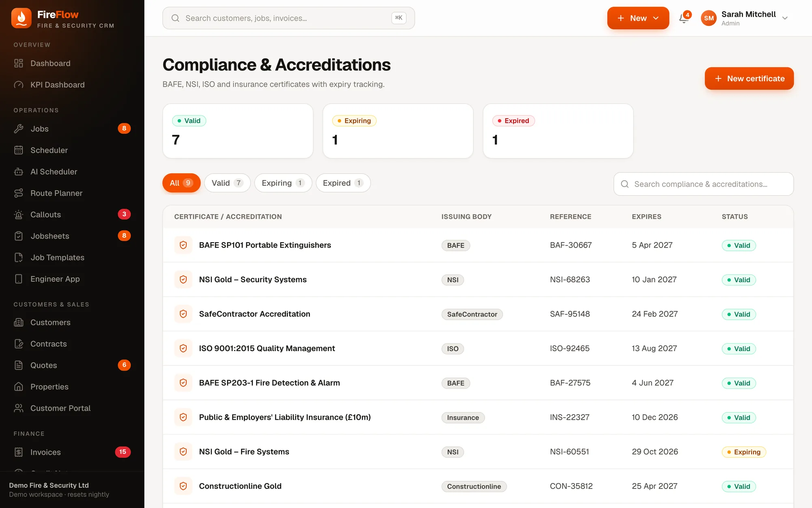Image resolution: width=812 pixels, height=508 pixels.
Task: Click shield icon for Constructionline Gold row
Action: pos(183,486)
